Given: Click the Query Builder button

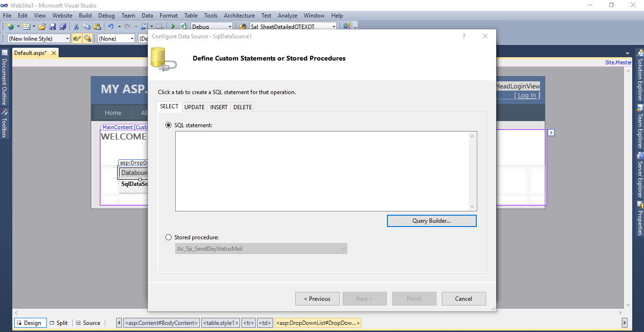Looking at the screenshot, I should pos(431,220).
